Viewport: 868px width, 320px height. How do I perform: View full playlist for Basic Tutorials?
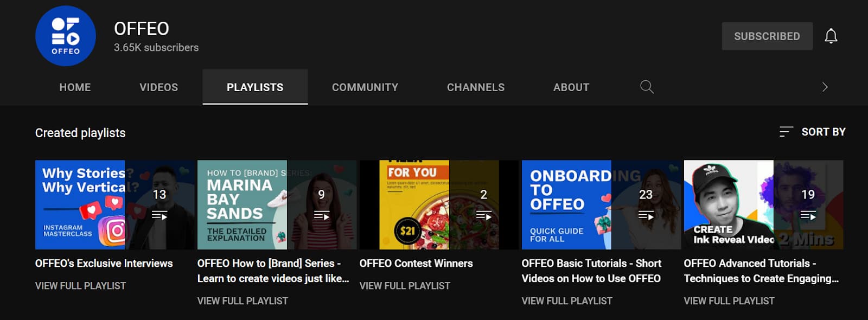(x=567, y=301)
